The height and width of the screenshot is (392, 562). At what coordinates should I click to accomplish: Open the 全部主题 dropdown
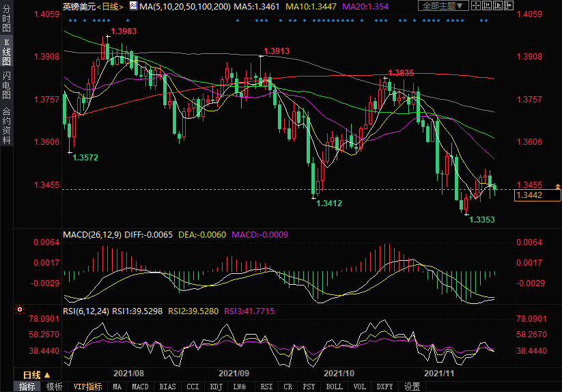pos(444,5)
